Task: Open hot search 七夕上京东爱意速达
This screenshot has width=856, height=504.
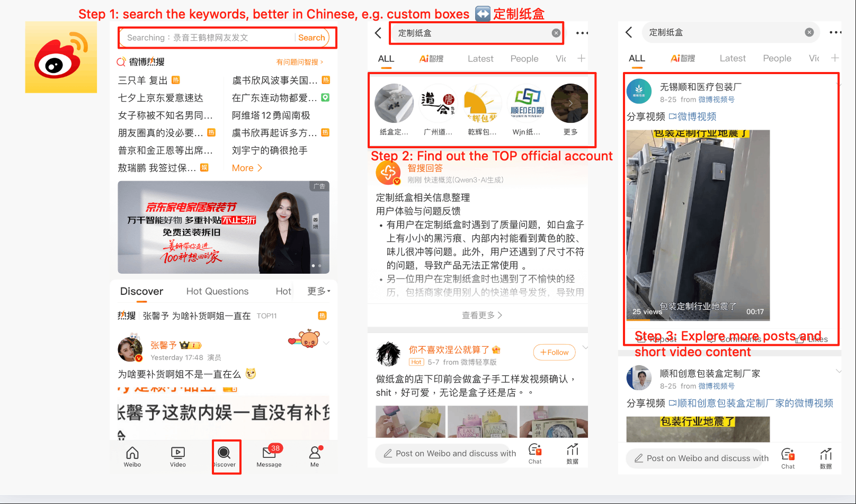Action: point(160,98)
